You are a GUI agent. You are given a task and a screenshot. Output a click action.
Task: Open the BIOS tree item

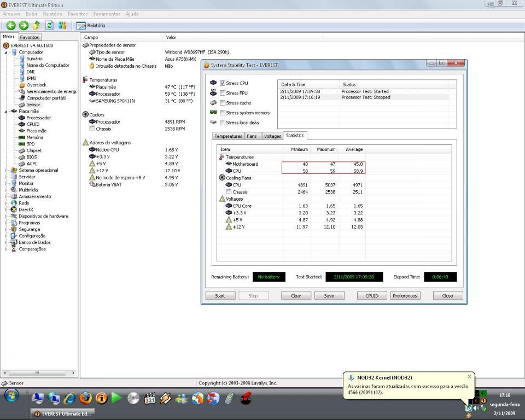32,157
